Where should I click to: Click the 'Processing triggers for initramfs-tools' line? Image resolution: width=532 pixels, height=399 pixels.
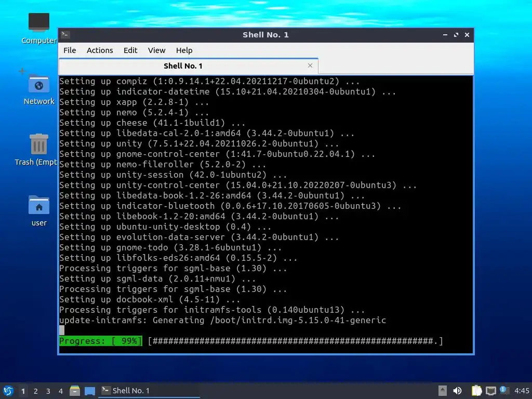pyautogui.click(x=212, y=310)
